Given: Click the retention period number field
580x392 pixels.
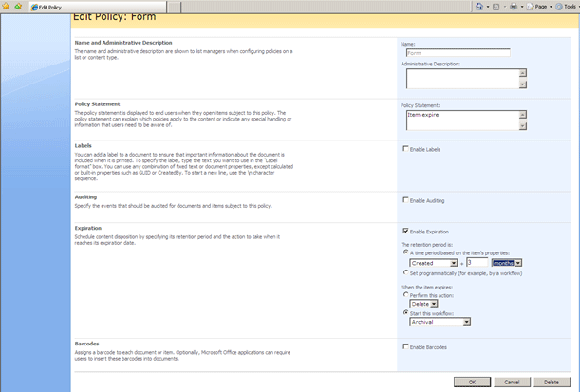Looking at the screenshot, I should (x=477, y=263).
